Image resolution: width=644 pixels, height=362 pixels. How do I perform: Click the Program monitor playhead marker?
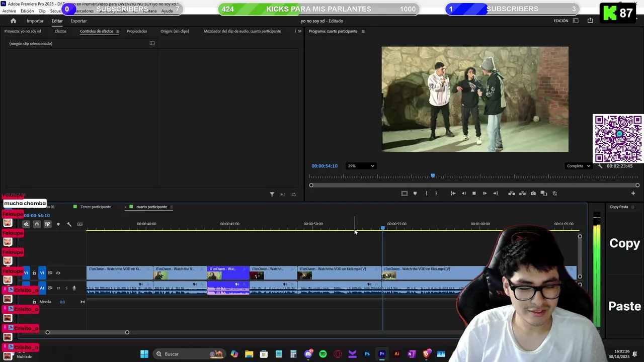click(x=433, y=175)
